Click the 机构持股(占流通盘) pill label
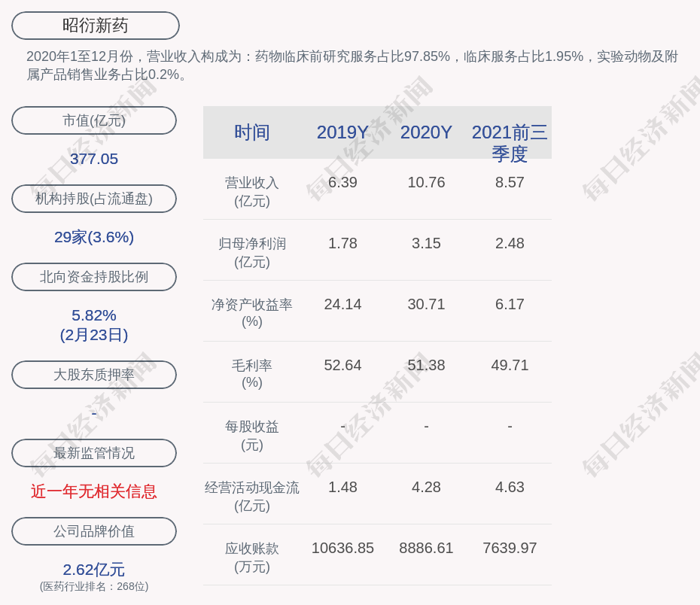 (94, 199)
